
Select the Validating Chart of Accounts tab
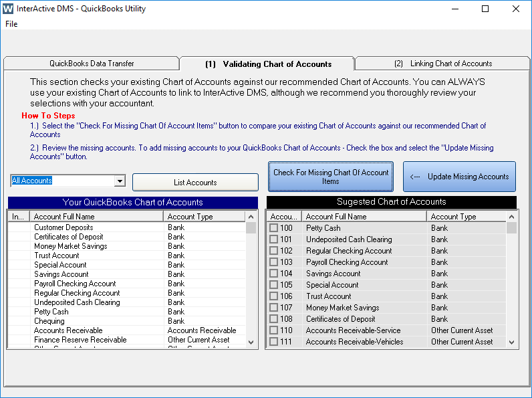point(268,64)
